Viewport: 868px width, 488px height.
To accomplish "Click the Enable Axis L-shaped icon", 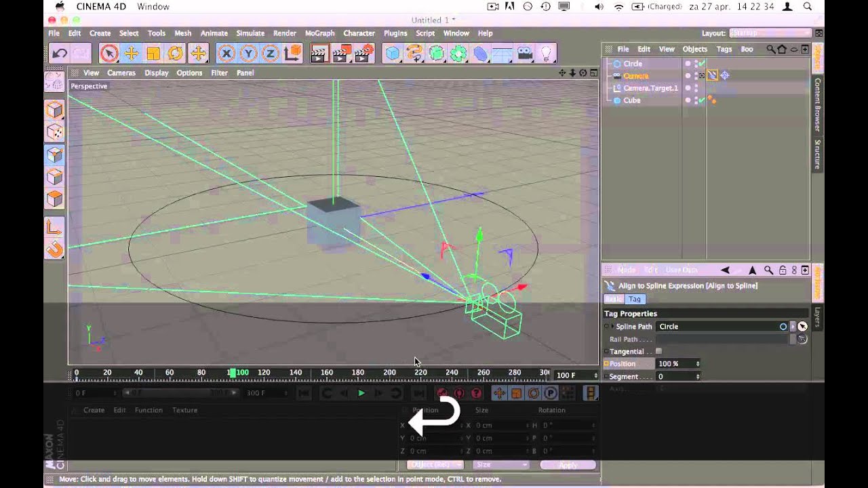I will tap(54, 228).
